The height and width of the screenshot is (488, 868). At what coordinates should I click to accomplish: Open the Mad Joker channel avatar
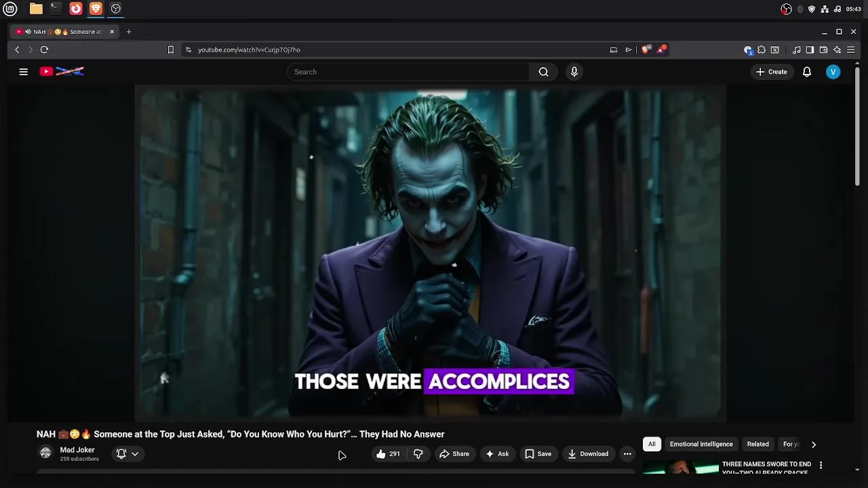(45, 453)
